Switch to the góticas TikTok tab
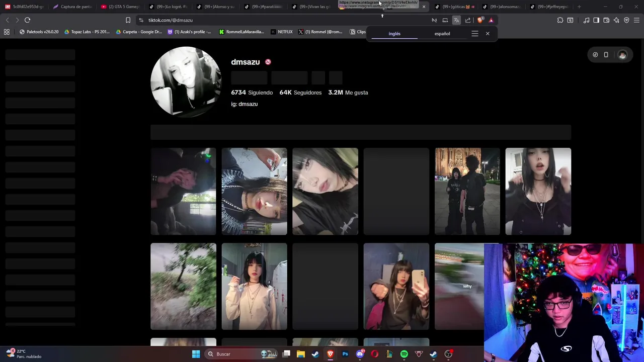This screenshot has height=362, width=644. tap(454, 7)
